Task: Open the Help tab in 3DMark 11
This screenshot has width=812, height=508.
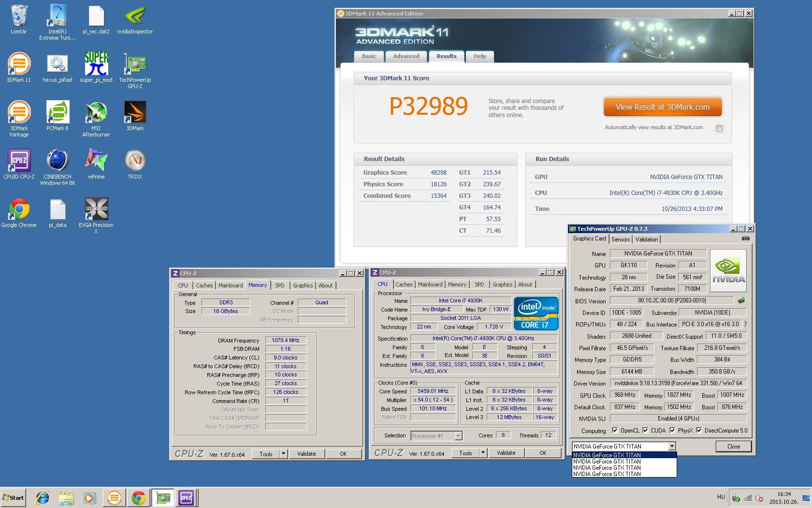Action: (x=479, y=57)
